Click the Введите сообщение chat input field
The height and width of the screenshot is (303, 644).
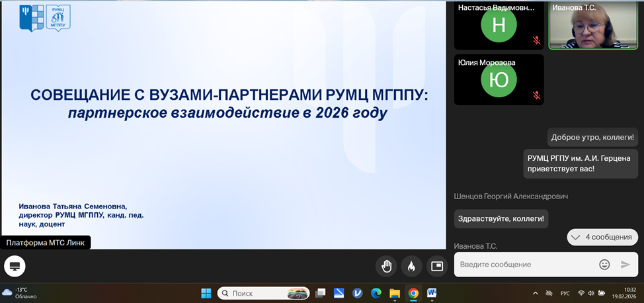coord(522,265)
